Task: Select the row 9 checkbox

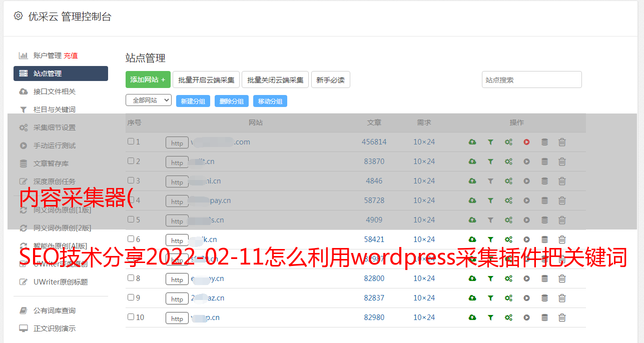Action: (131, 297)
